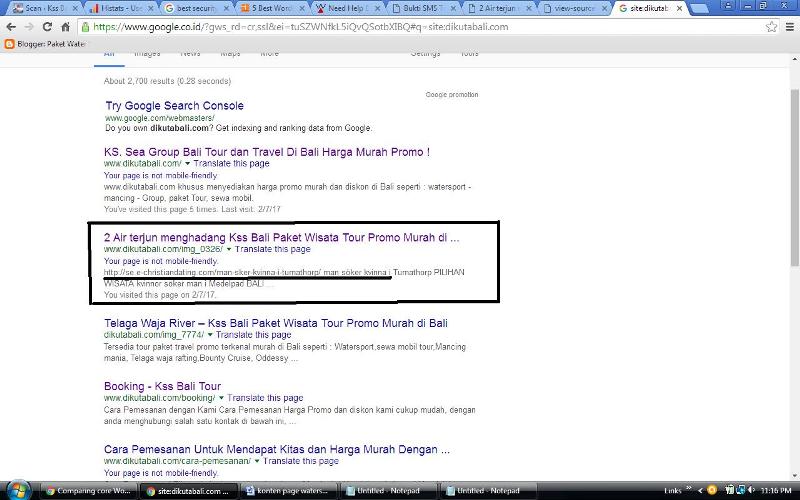Open Cara Pemesanan Untuk Mendapat Kitas result
The image size is (800, 500).
277,449
